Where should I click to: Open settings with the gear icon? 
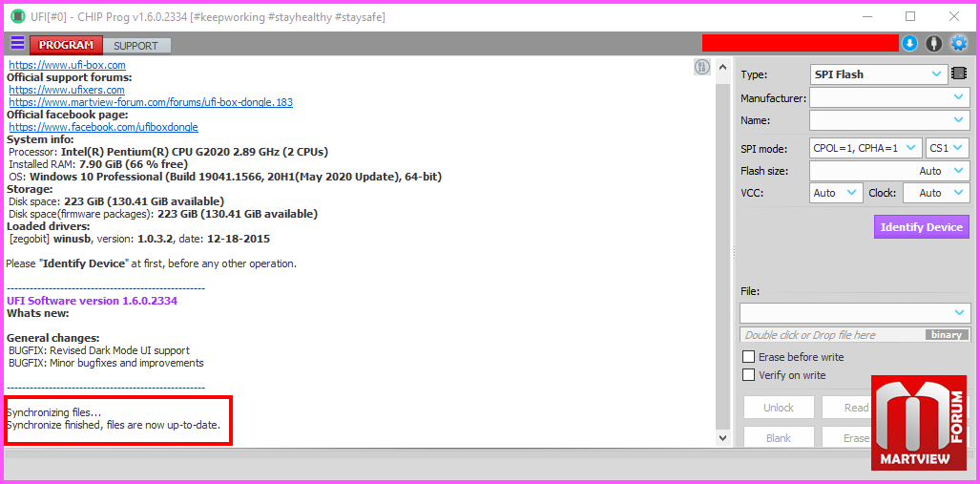958,43
